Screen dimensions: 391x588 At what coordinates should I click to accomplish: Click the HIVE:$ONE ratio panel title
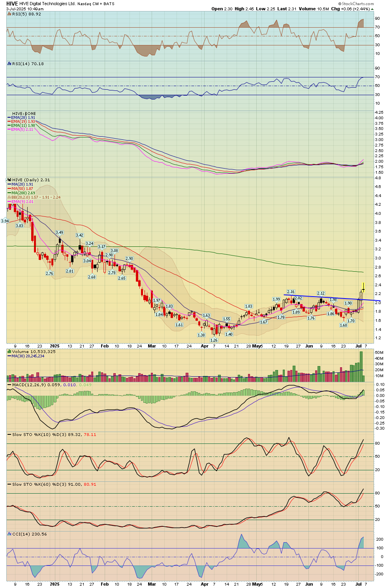pyautogui.click(x=24, y=113)
